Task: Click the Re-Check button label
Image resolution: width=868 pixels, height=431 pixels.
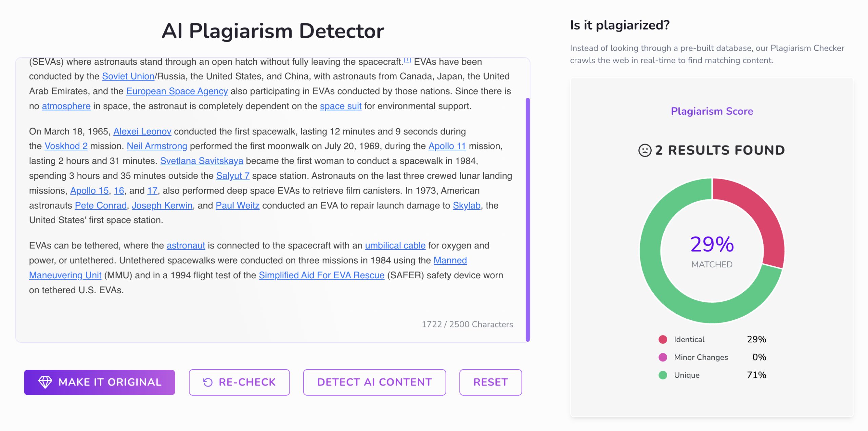Action: point(247,382)
